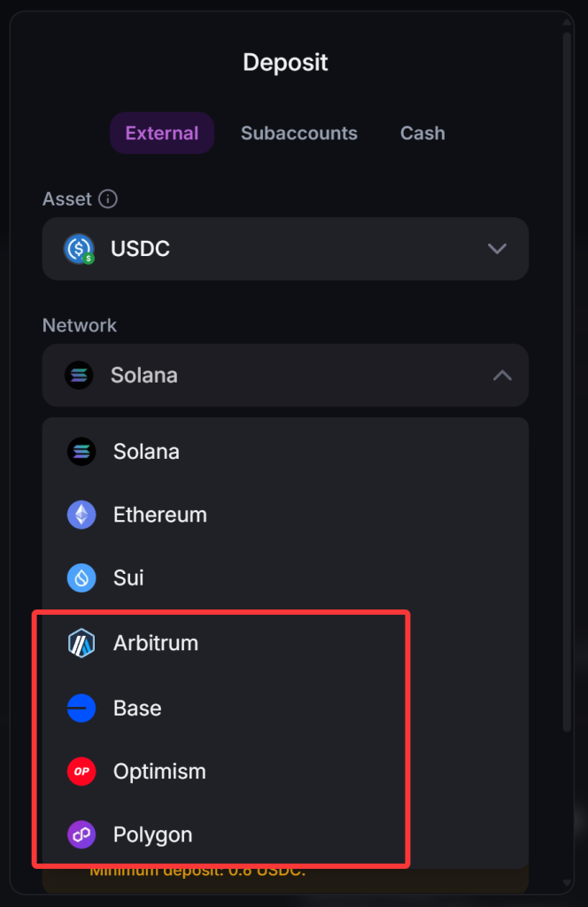Viewport: 588px width, 907px height.
Task: Choose Solana from the network list
Action: pos(285,452)
